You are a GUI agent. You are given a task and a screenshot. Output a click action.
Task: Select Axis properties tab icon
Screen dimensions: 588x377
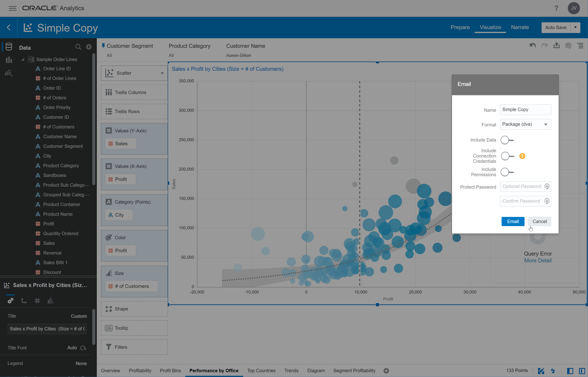(x=24, y=301)
